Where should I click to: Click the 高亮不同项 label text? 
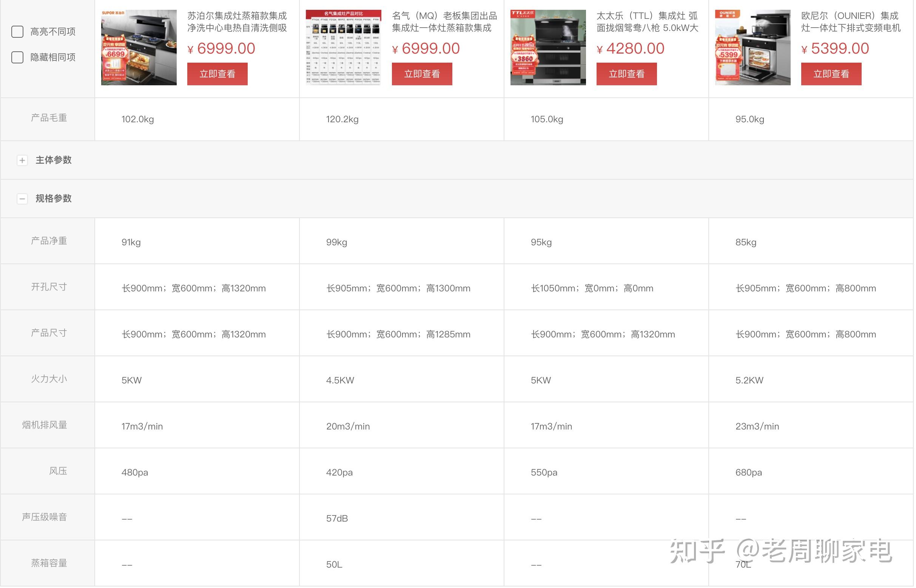(x=53, y=32)
